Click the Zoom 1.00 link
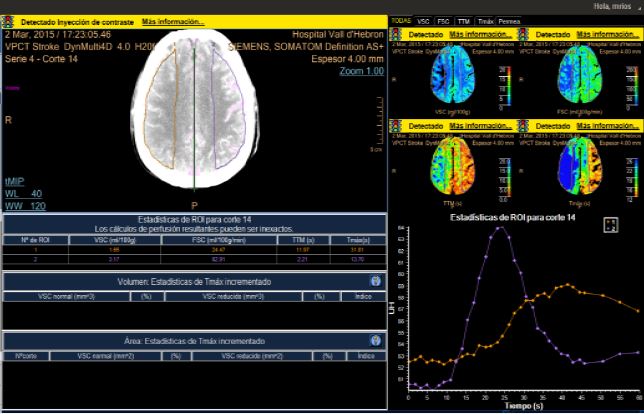644x414 pixels. pos(361,71)
